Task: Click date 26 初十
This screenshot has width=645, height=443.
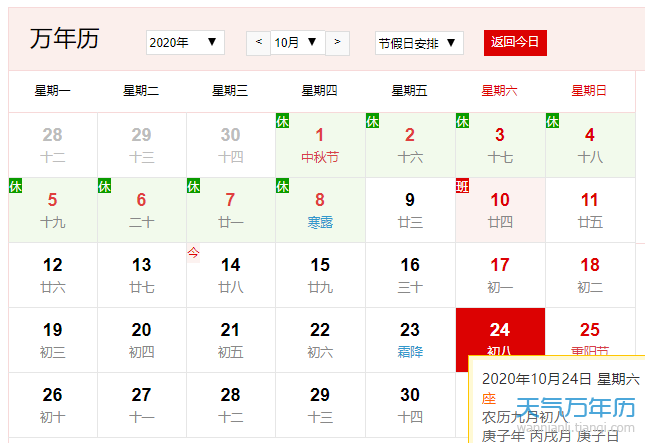Action: (x=53, y=405)
